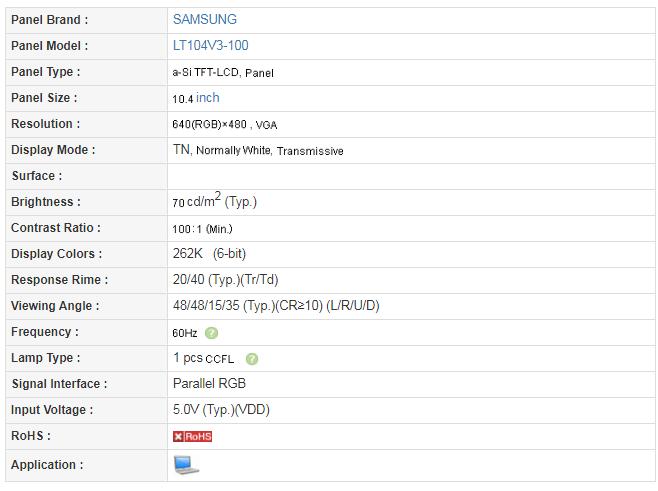The image size is (658, 491).
Task: Select the 'Brightness :' label
Action: [x=45, y=202]
